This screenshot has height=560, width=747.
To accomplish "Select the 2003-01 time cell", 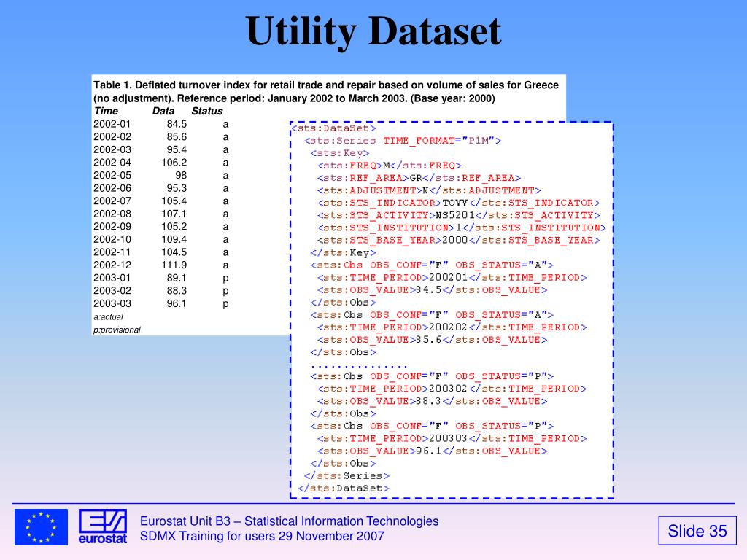I will click(x=112, y=278).
